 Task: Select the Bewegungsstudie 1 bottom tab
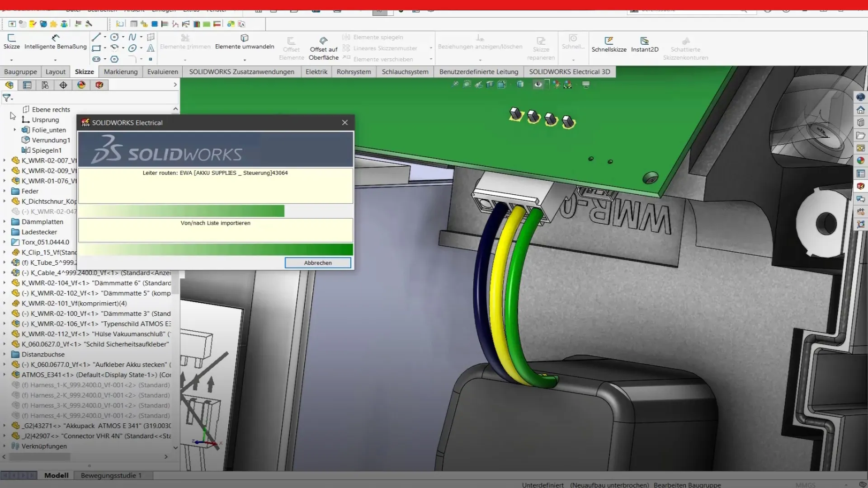(111, 475)
